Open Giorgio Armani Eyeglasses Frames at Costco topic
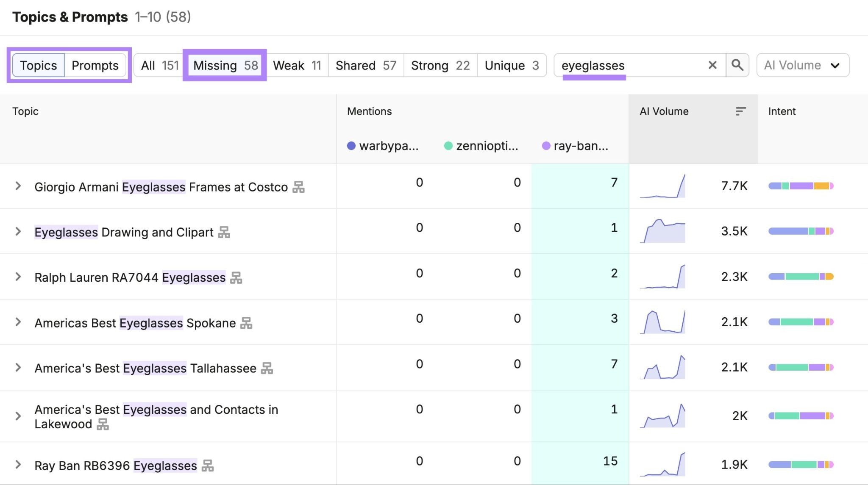 pyautogui.click(x=161, y=187)
